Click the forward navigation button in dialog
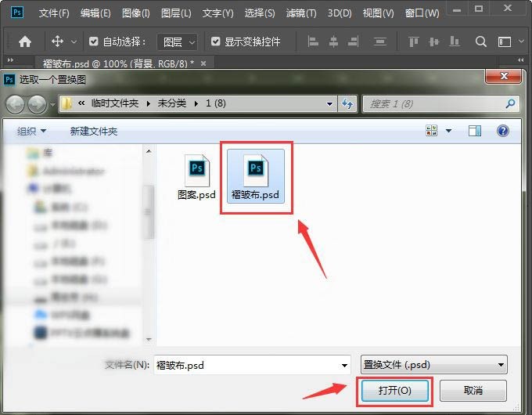 click(x=37, y=104)
